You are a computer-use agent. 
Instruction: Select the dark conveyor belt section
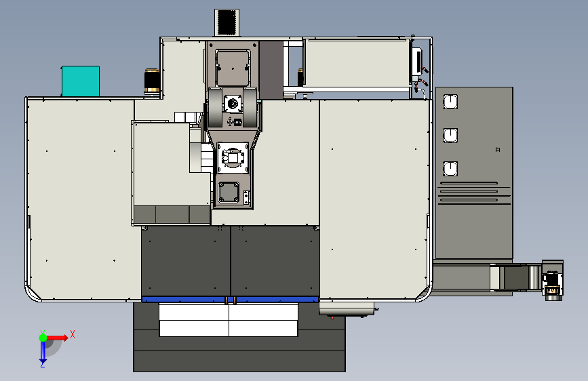click(x=515, y=277)
